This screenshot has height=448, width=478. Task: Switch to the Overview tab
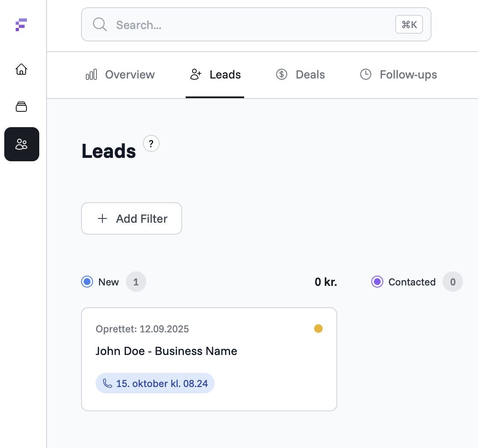pos(129,74)
